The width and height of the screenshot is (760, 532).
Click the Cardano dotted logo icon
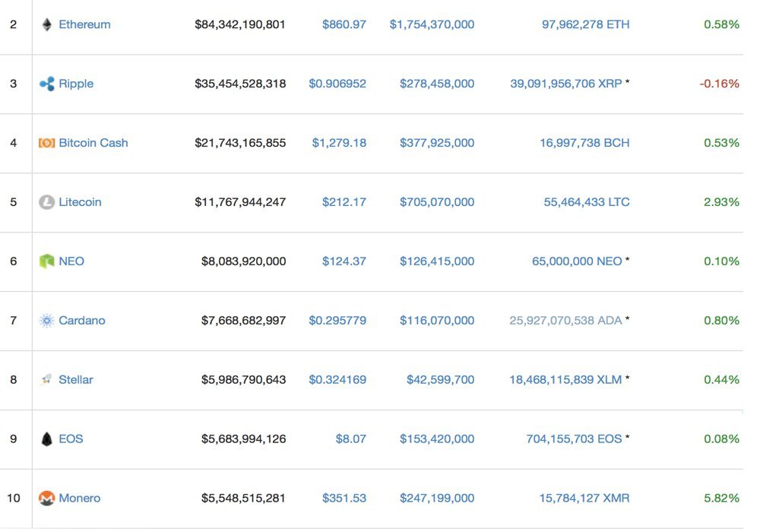(x=46, y=320)
